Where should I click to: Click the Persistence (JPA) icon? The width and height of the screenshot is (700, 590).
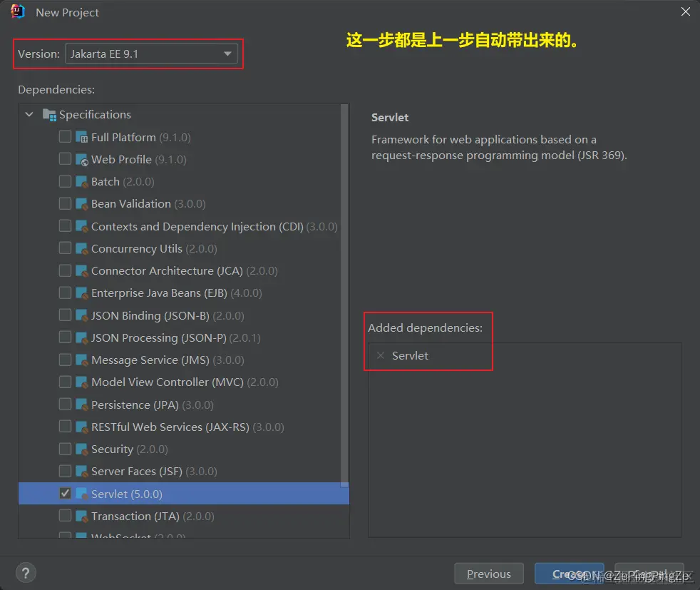pyautogui.click(x=82, y=405)
